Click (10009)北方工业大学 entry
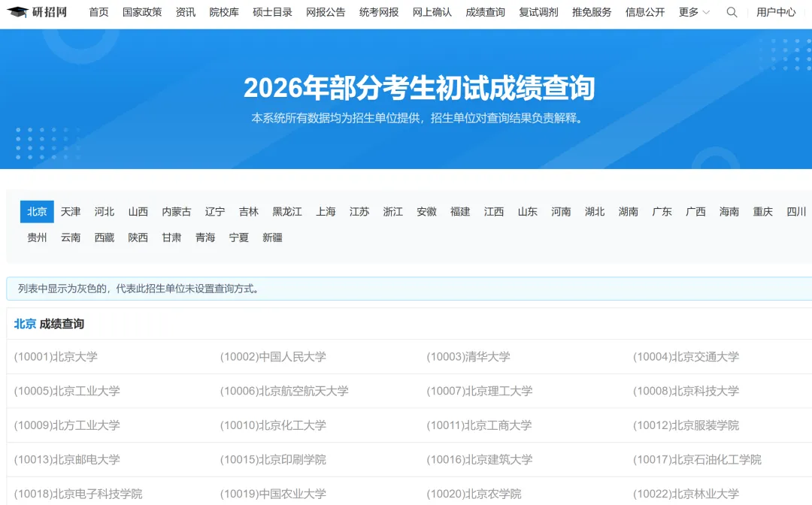The height and width of the screenshot is (505, 812). click(67, 425)
